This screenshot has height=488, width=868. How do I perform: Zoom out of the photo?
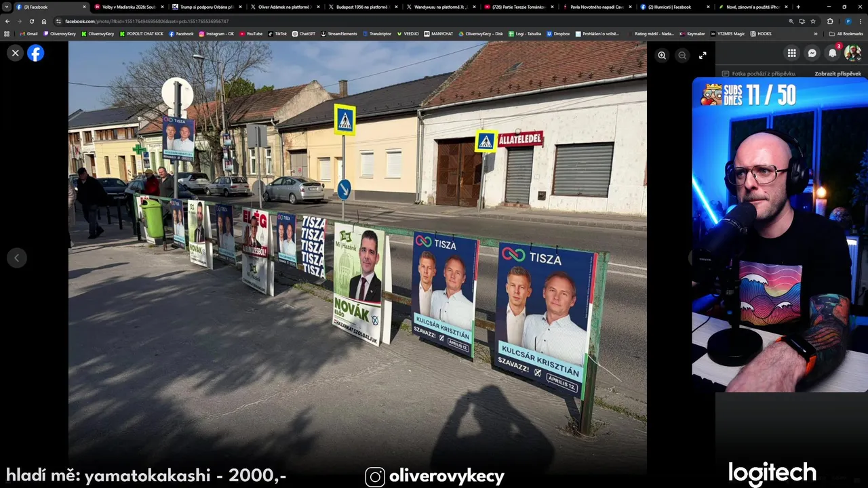point(682,56)
